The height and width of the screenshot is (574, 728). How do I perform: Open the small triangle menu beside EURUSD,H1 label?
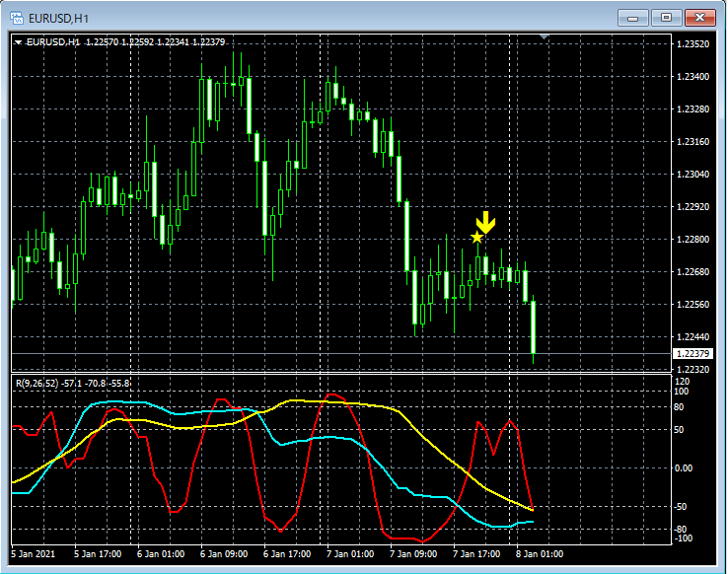18,42
